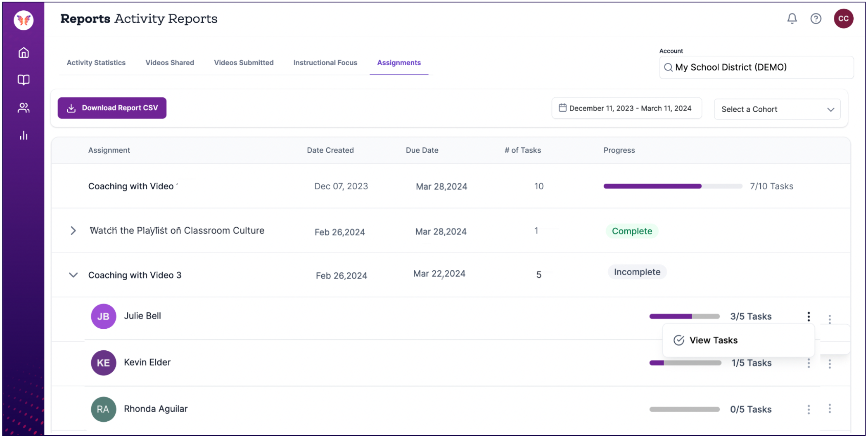The width and height of the screenshot is (868, 439).
Task: Open the date range picker
Action: click(x=626, y=109)
